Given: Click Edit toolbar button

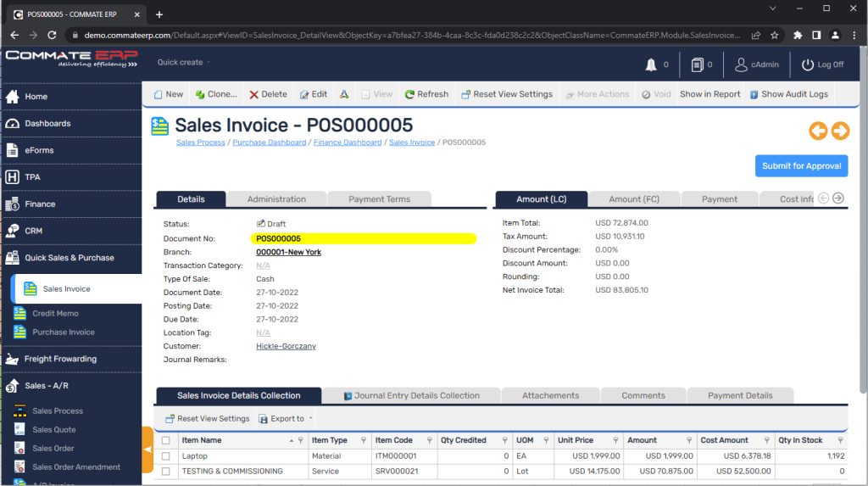Looking at the screenshot, I should click(314, 94).
